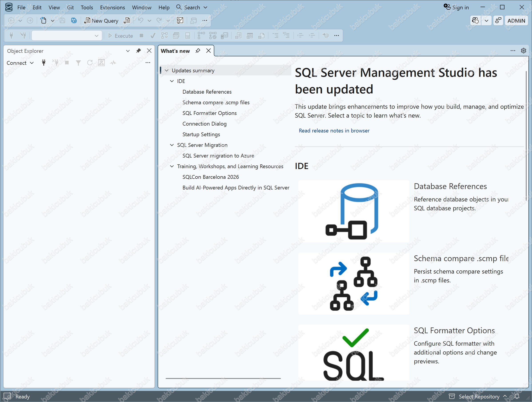
Task: Navigate forward using the toolbar forward arrow
Action: pos(30,21)
